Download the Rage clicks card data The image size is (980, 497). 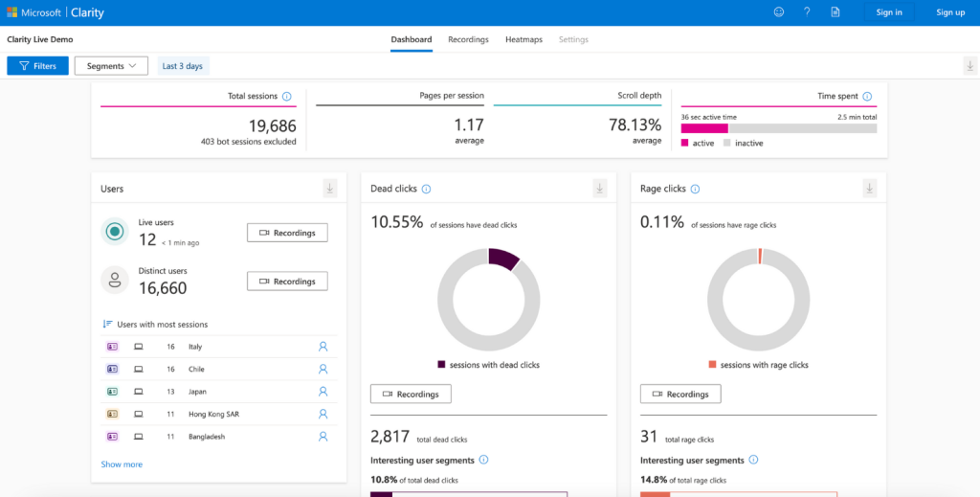[870, 189]
